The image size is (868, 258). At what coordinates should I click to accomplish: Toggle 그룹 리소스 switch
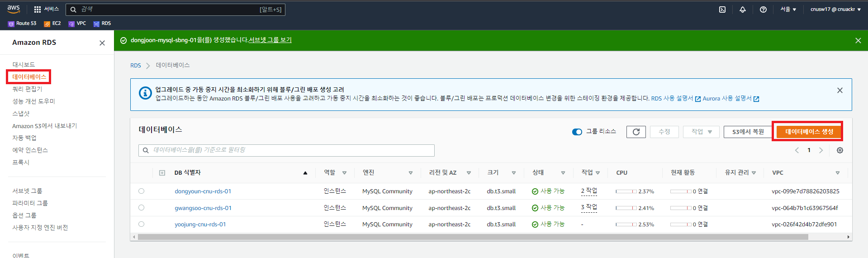pyautogui.click(x=577, y=132)
